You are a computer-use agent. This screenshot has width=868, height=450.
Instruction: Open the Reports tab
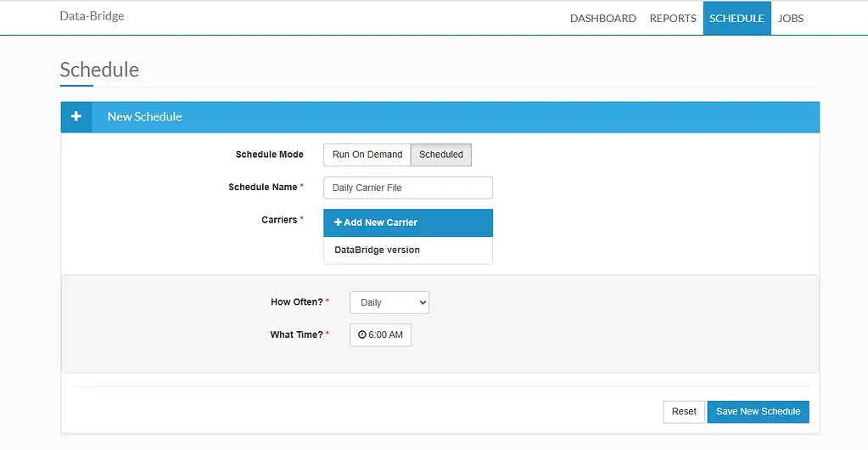pyautogui.click(x=673, y=19)
